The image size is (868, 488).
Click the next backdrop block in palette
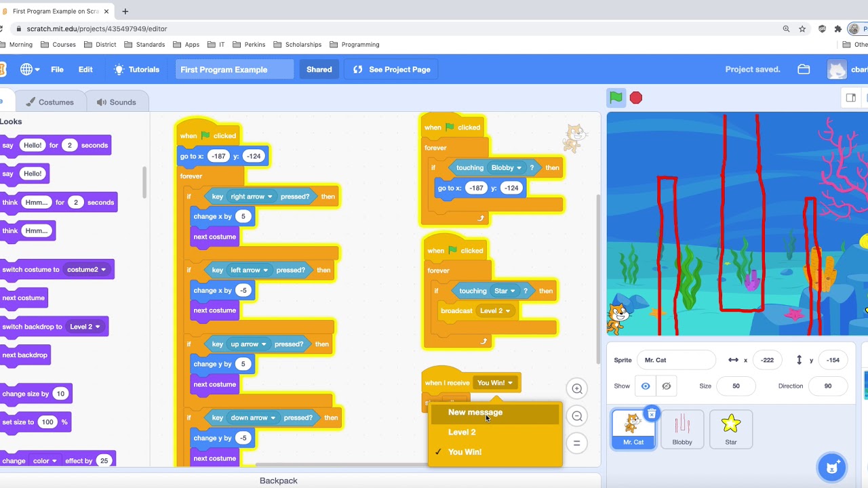click(24, 354)
